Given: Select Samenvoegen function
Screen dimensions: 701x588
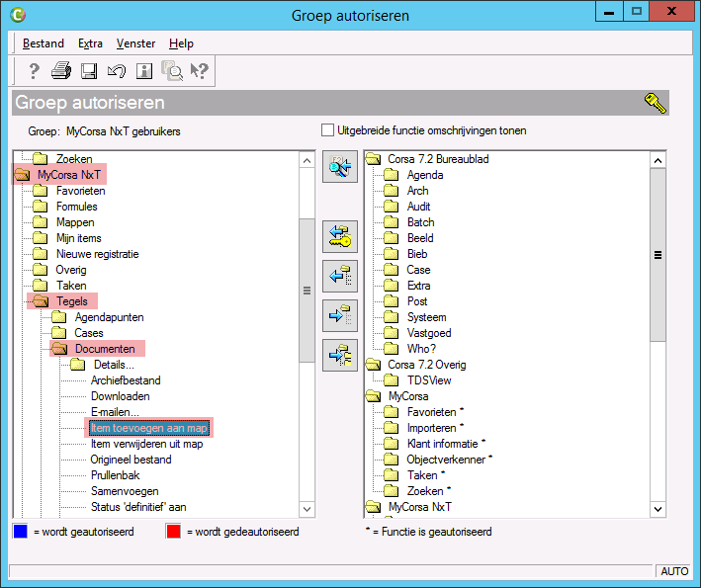Looking at the screenshot, I should click(125, 491).
